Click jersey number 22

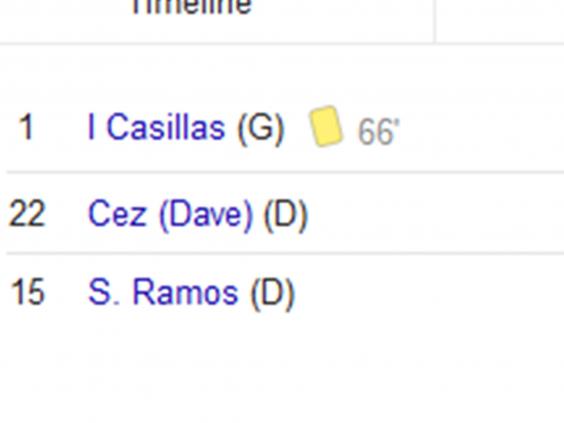[27, 214]
